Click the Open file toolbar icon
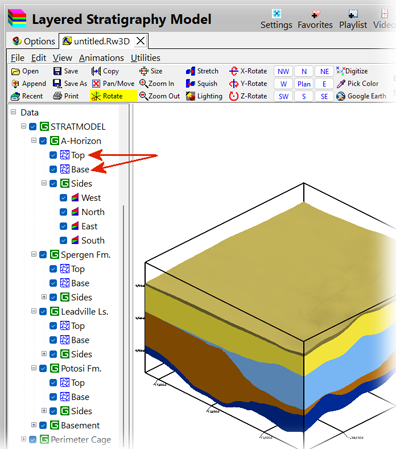The width and height of the screenshot is (396, 449). pyautogui.click(x=15, y=71)
